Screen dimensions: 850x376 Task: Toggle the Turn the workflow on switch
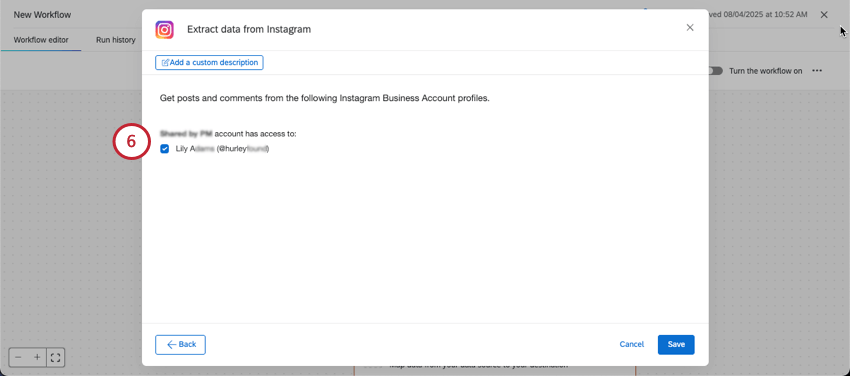pos(716,71)
